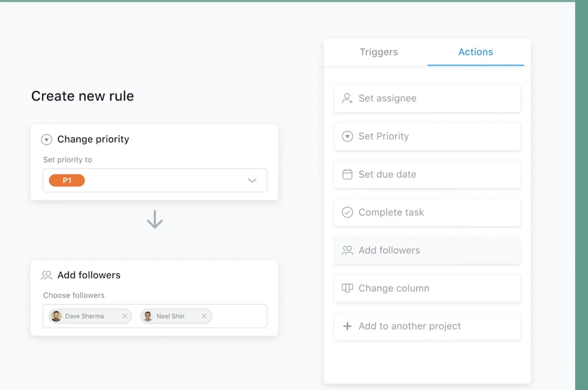Remove Dave Sharma from followers
Image resolution: width=588 pixels, height=390 pixels.
pos(125,316)
